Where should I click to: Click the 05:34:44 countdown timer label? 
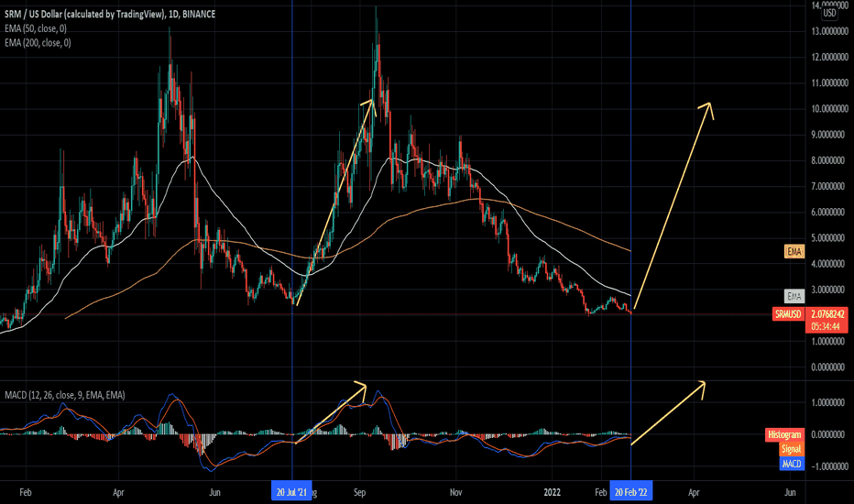point(827,326)
